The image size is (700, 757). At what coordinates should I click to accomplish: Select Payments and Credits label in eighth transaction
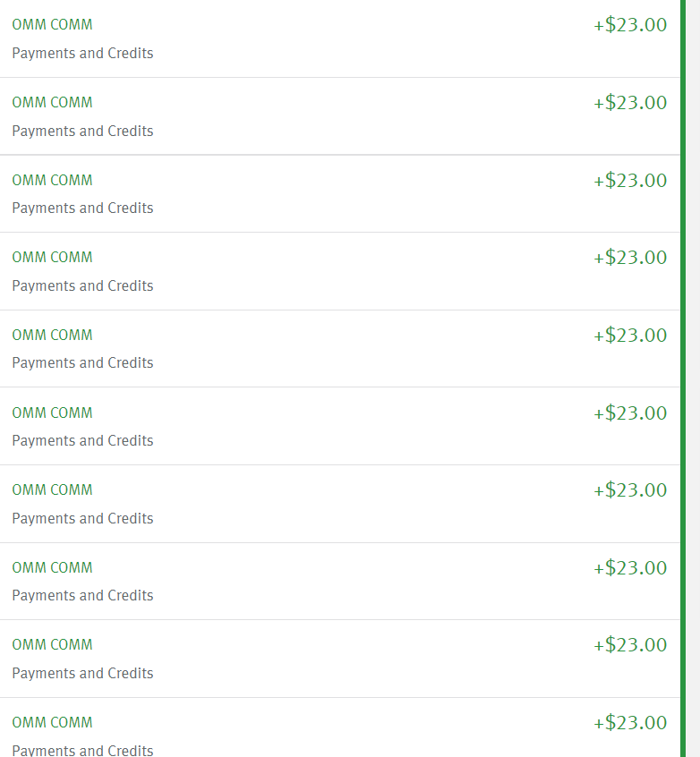click(x=82, y=596)
